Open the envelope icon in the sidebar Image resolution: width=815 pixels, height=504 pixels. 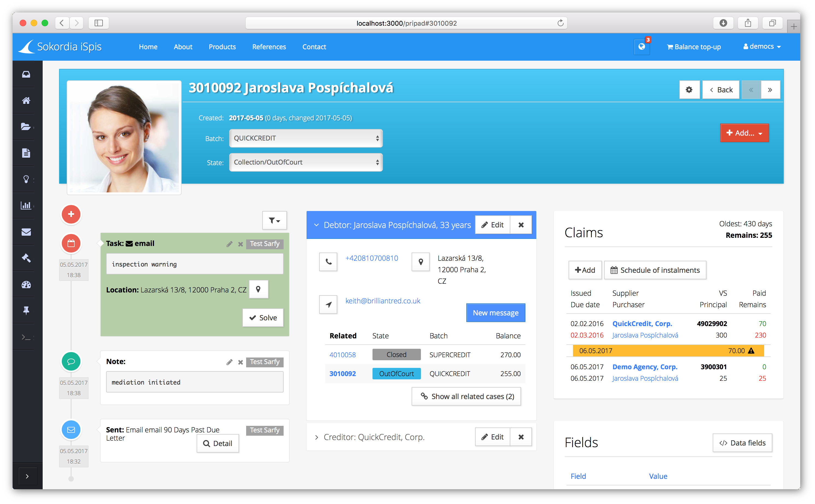point(26,232)
